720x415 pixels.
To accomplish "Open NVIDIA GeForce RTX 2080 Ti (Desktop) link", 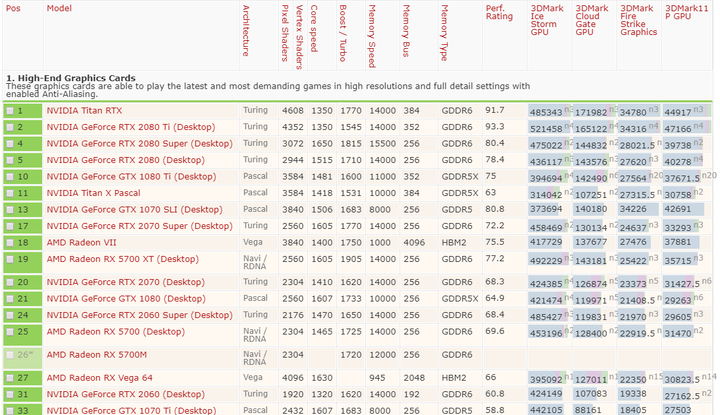I will click(x=131, y=127).
